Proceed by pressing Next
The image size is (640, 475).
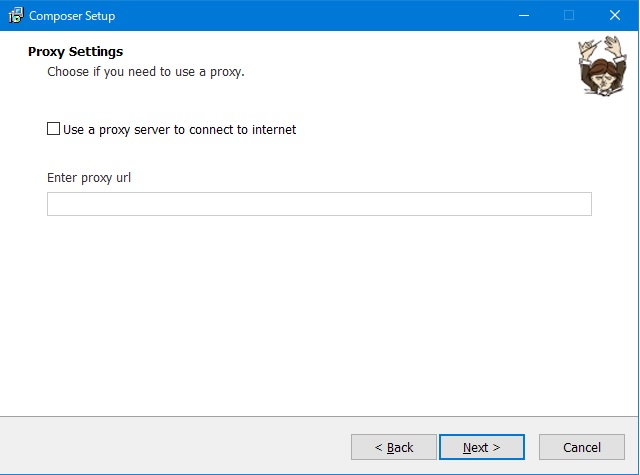(x=481, y=447)
